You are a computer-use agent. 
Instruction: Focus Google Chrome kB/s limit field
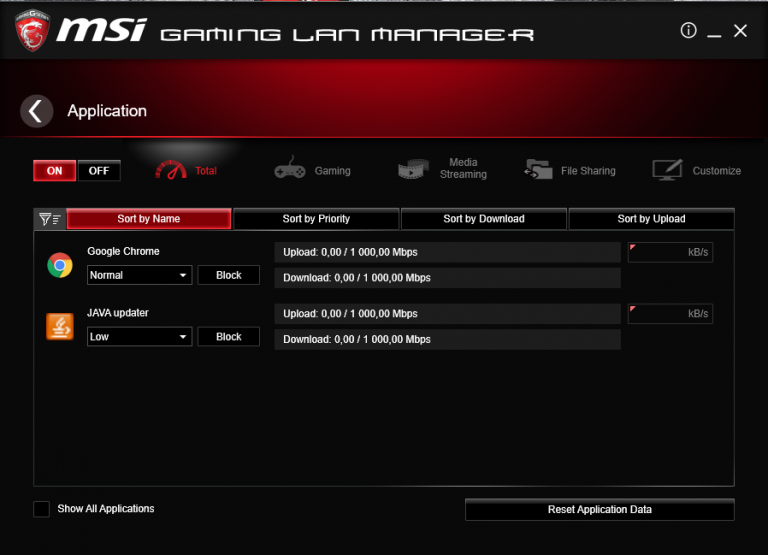point(671,252)
